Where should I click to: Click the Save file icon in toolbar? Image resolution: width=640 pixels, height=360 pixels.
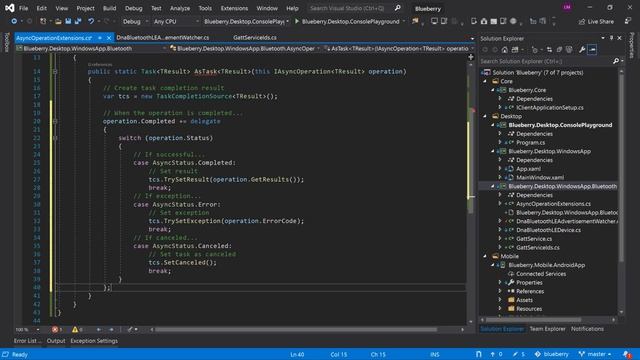(x=68, y=21)
